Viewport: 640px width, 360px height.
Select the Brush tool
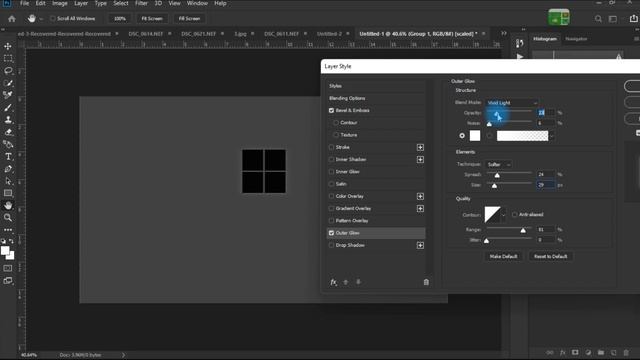click(x=8, y=108)
